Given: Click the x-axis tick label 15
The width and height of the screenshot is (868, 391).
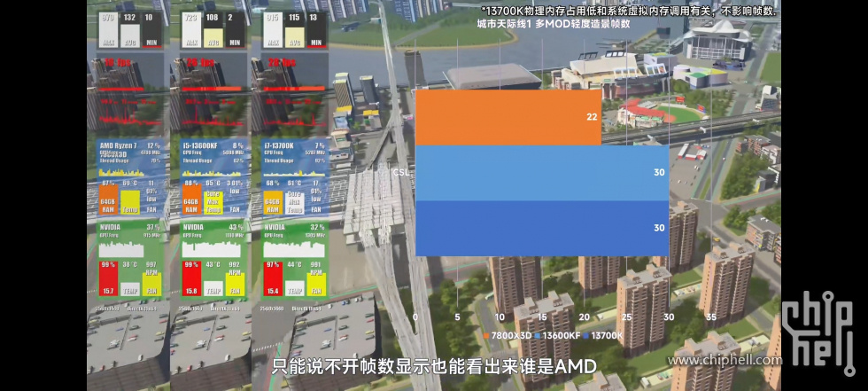Looking at the screenshot, I should [542, 317].
